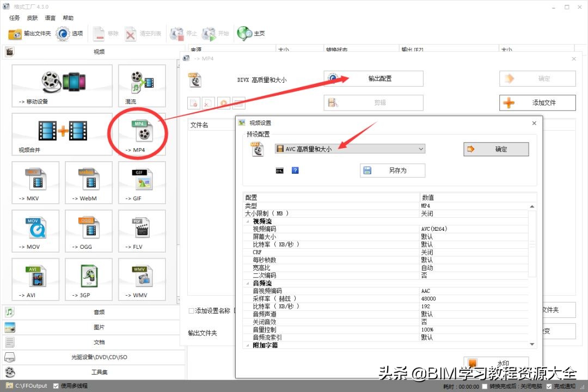Click the 确定 button in video settings
This screenshot has width=588, height=392.
(x=495, y=149)
